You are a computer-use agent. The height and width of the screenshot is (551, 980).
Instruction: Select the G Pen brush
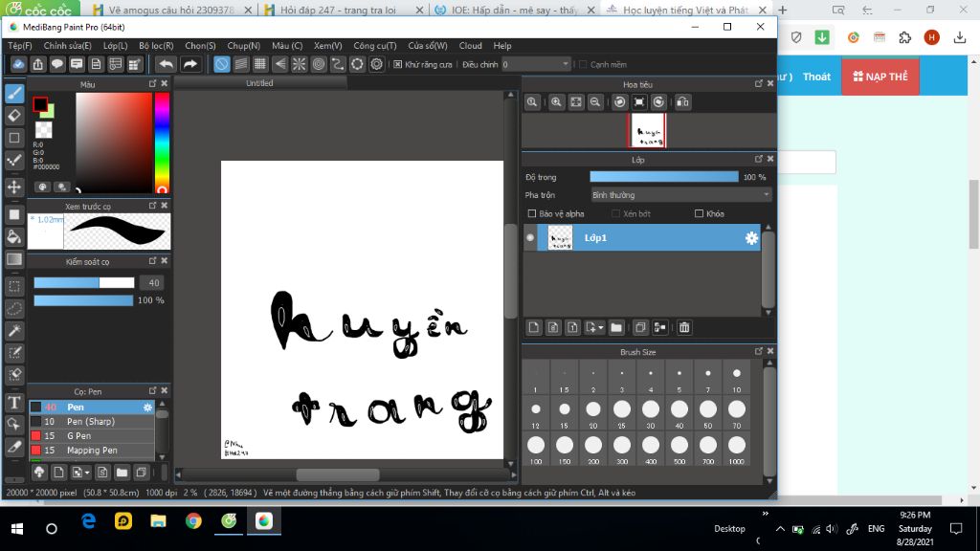coord(91,436)
